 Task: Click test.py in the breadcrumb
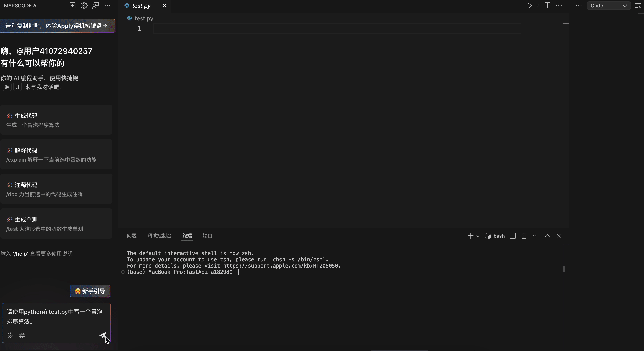[x=144, y=18]
